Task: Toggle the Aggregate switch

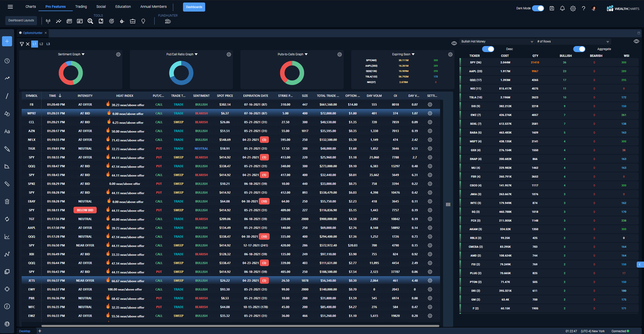Action: (x=579, y=49)
